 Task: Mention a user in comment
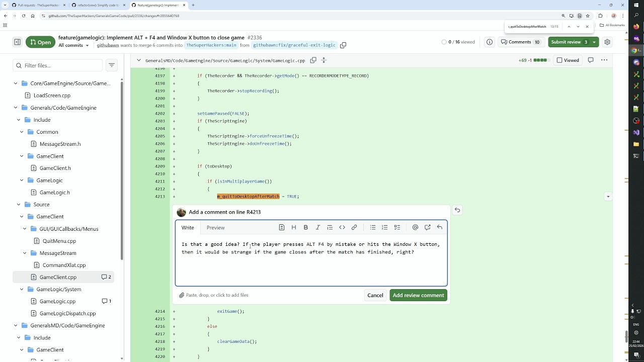coord(415,228)
